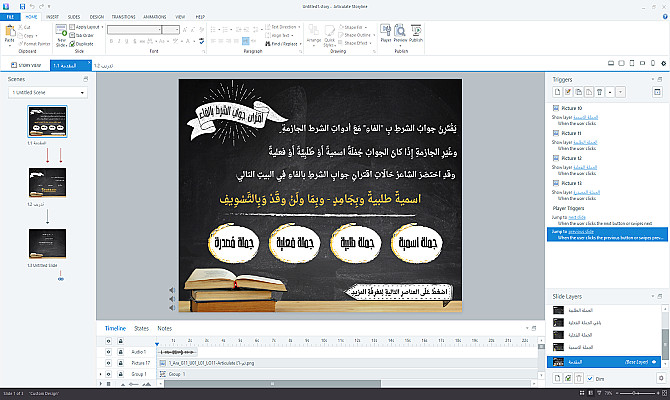Open the scene selector dropdown
The width and height of the screenshot is (670, 400).
[48, 92]
